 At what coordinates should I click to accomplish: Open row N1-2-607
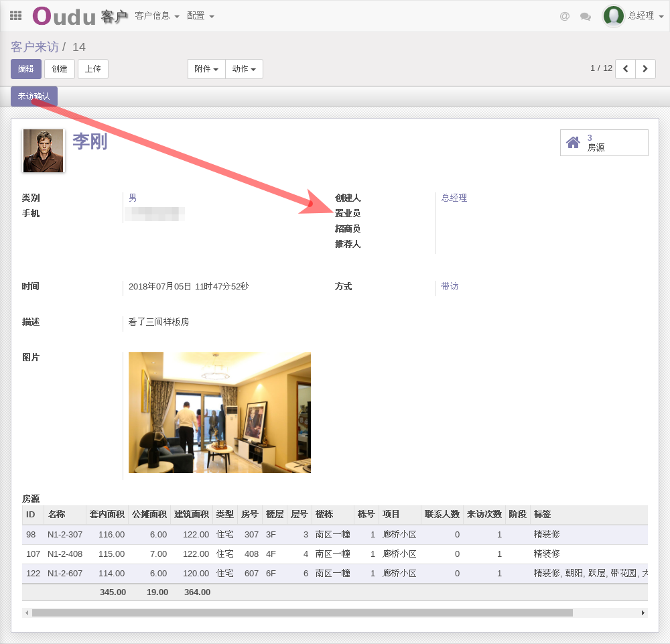[x=335, y=574]
